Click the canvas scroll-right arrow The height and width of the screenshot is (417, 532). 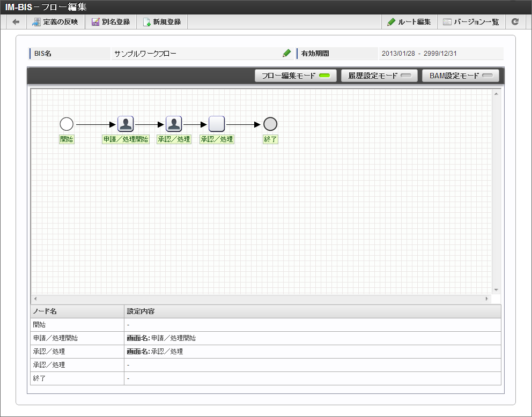pos(487,298)
